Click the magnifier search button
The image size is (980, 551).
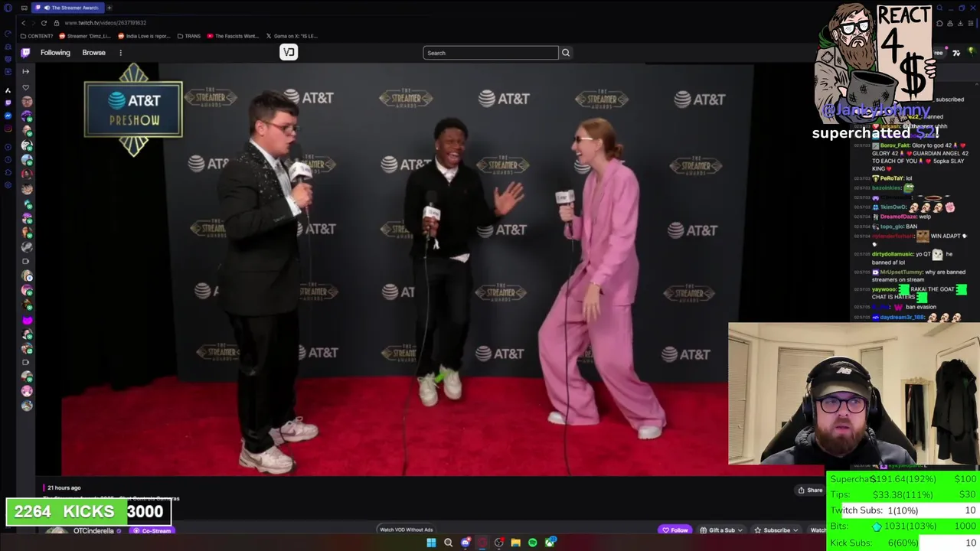tap(566, 53)
